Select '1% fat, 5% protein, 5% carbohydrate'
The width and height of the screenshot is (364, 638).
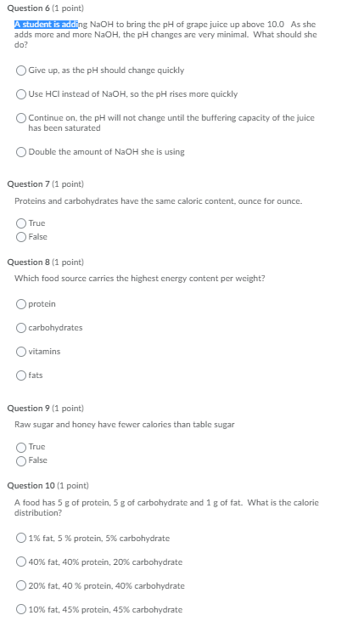coord(21,539)
